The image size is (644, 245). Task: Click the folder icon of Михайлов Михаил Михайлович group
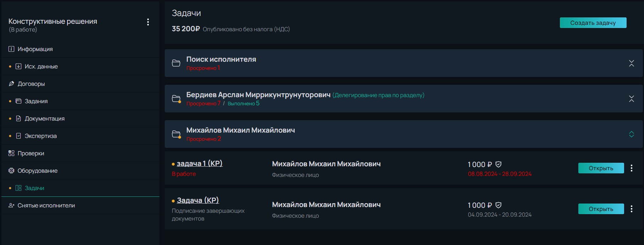point(176,134)
